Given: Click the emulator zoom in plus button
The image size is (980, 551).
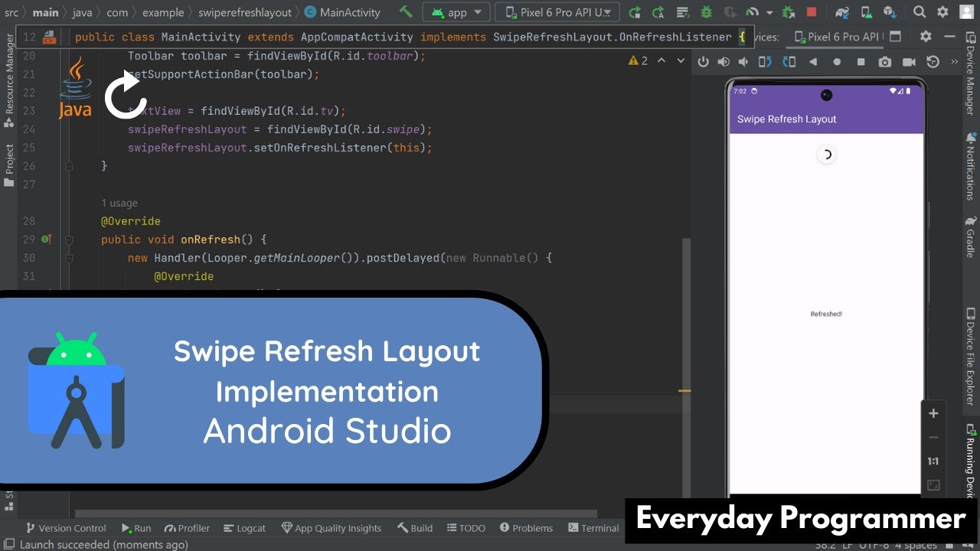Looking at the screenshot, I should (933, 413).
